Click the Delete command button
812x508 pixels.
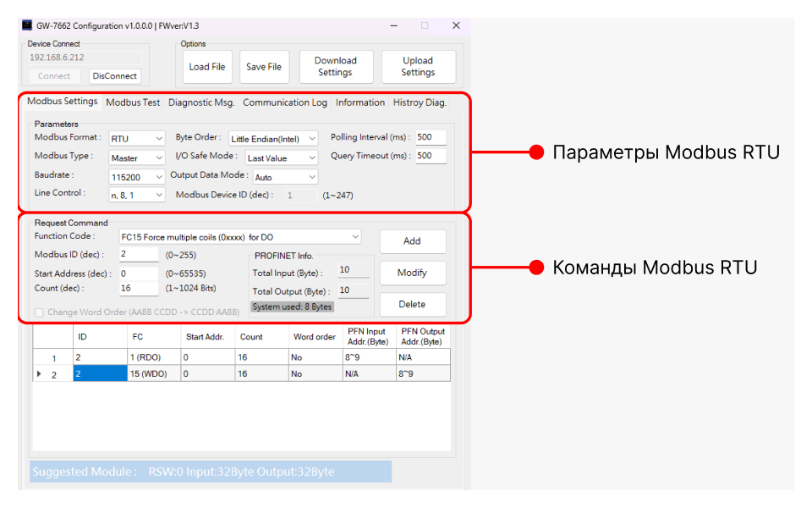pyautogui.click(x=412, y=304)
